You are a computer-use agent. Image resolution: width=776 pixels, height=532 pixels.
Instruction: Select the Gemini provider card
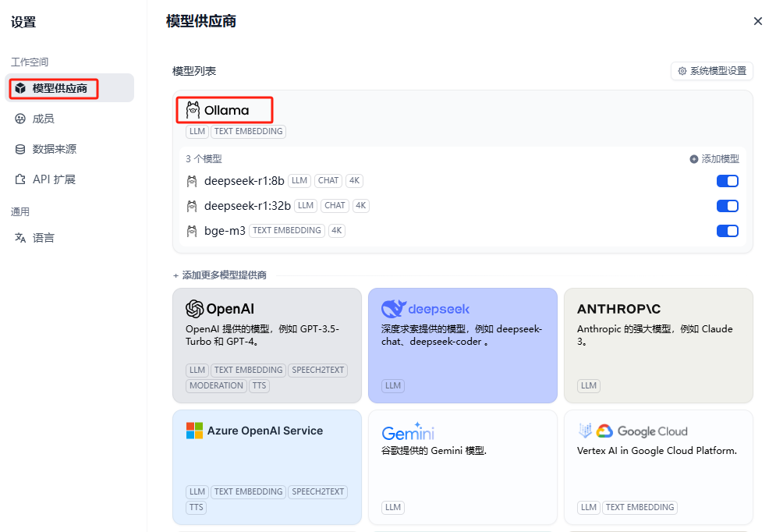click(x=462, y=467)
